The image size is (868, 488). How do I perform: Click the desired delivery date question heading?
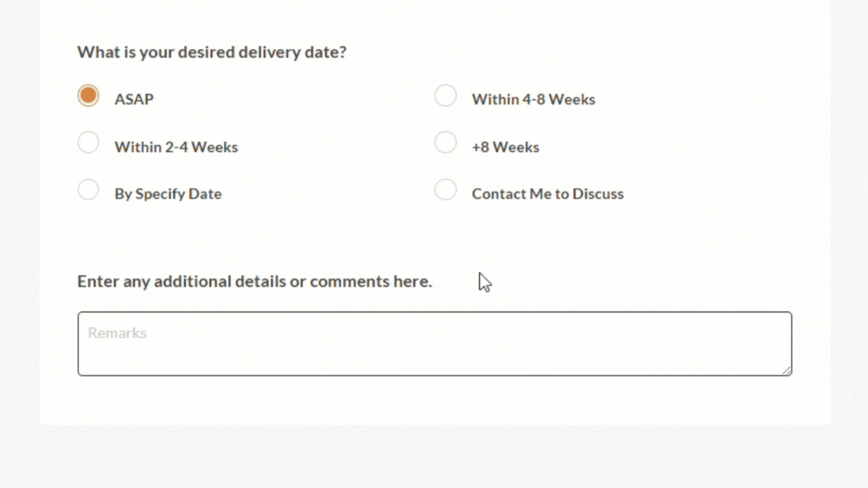pos(212,52)
